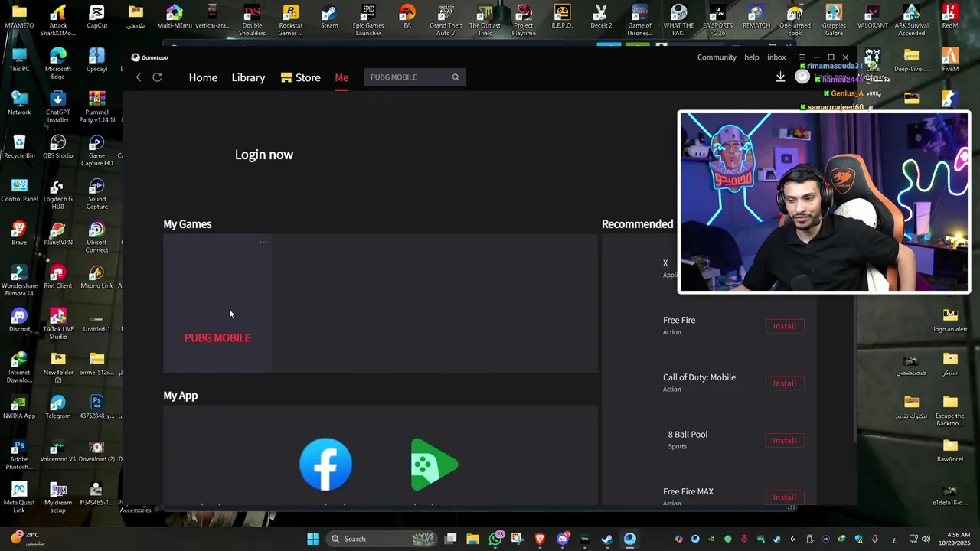
Task: Open WhatsApp from the taskbar
Action: pyautogui.click(x=496, y=539)
